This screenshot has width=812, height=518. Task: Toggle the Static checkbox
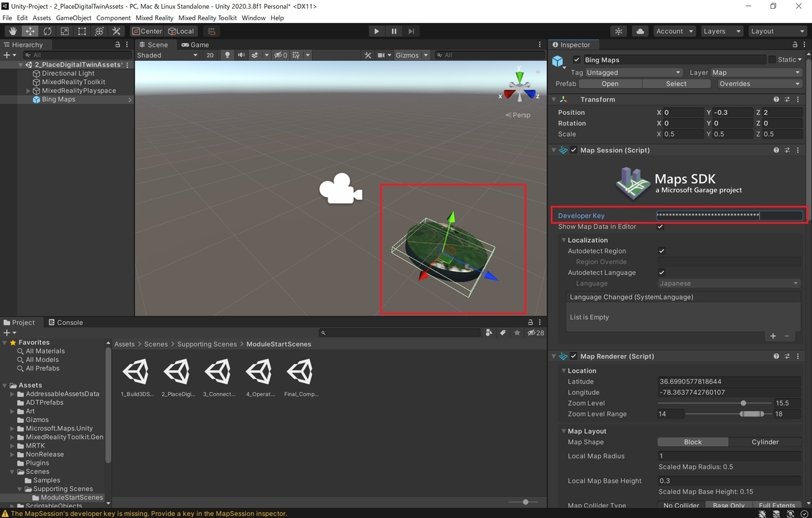click(772, 60)
